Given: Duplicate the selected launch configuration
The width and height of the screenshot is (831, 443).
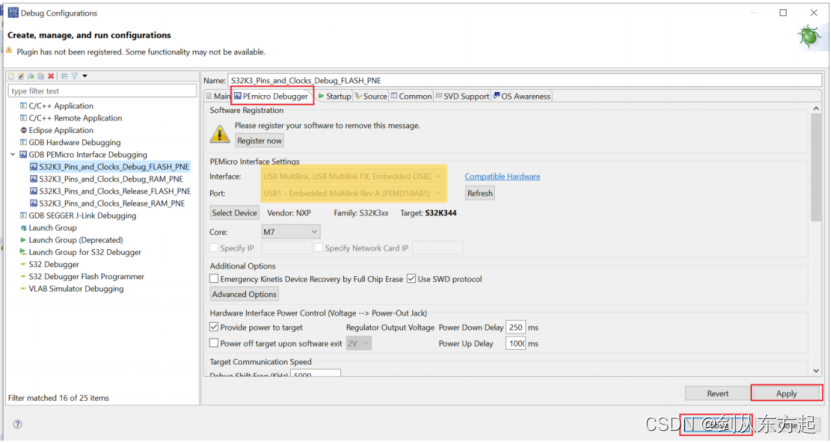Looking at the screenshot, I should (x=41, y=76).
